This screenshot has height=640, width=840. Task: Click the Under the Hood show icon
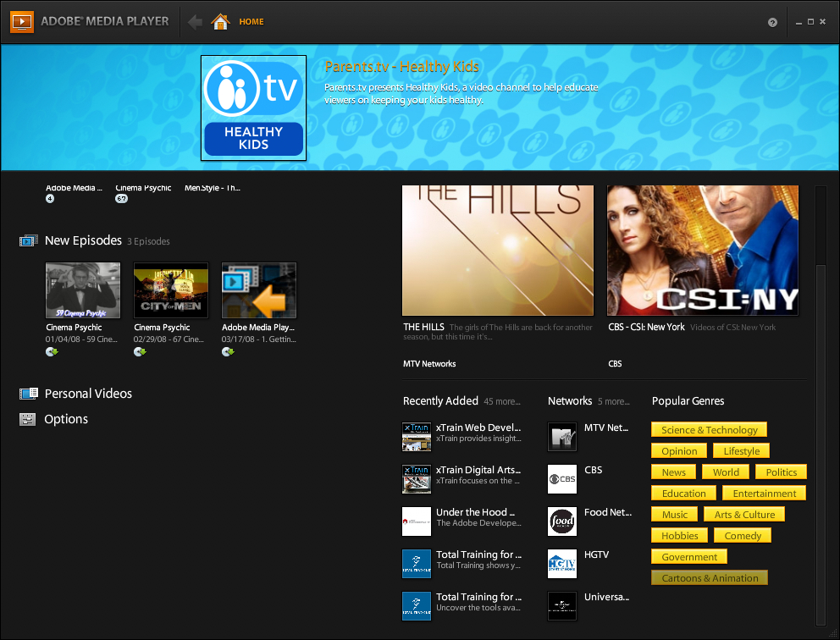click(417, 521)
